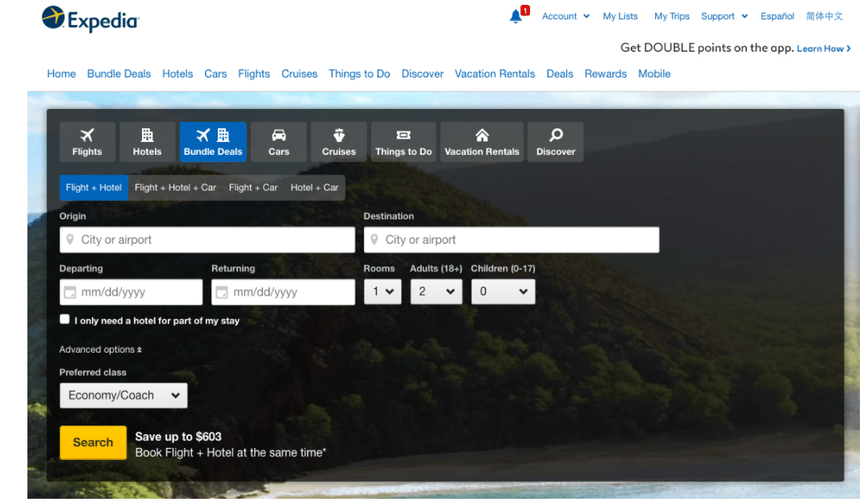Expand the Adults (18+) dropdown
The height and width of the screenshot is (502, 868).
tap(436, 292)
